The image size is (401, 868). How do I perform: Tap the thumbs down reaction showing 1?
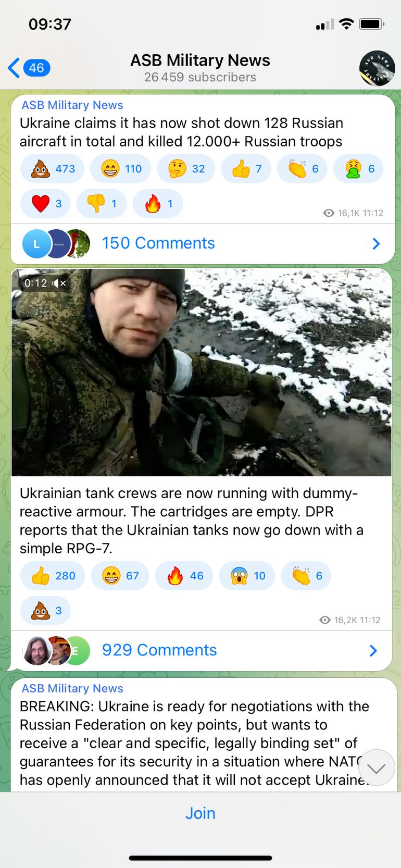tap(102, 204)
